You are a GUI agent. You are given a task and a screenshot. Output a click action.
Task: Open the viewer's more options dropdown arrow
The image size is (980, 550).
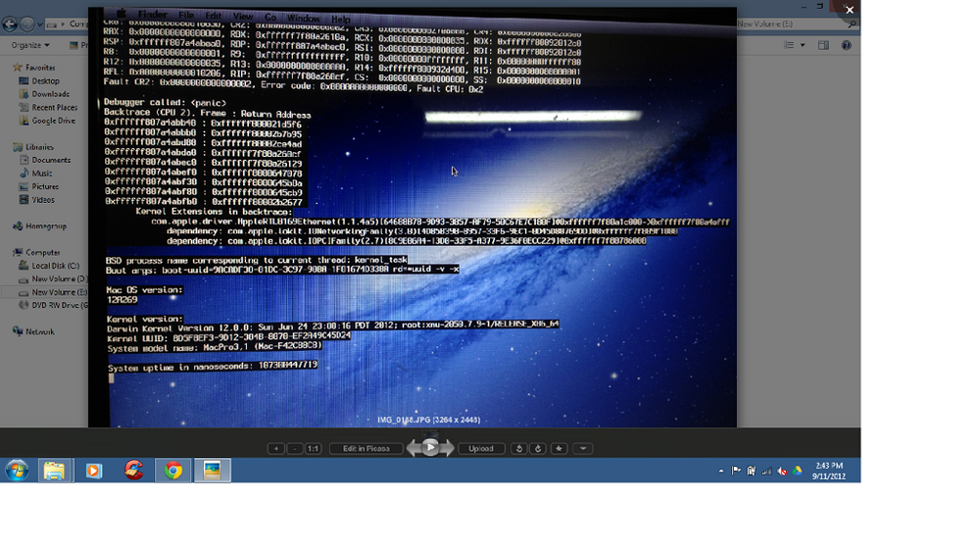click(x=582, y=449)
